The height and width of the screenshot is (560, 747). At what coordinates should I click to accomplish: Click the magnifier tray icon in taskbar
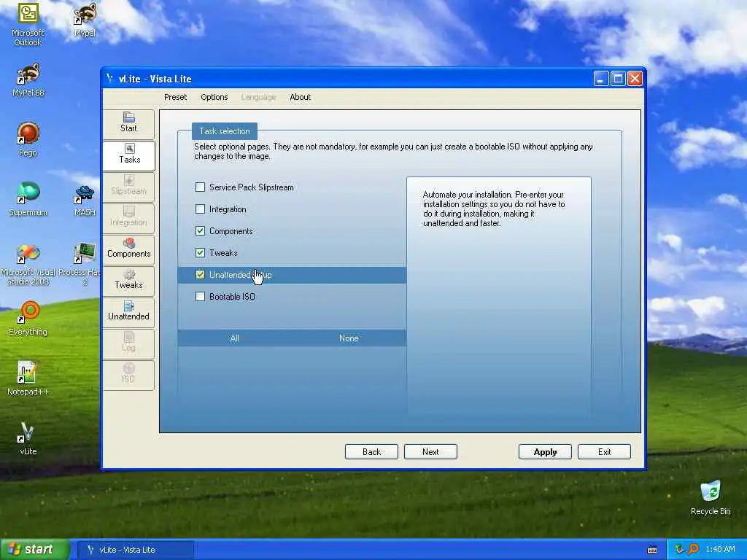pos(694,549)
